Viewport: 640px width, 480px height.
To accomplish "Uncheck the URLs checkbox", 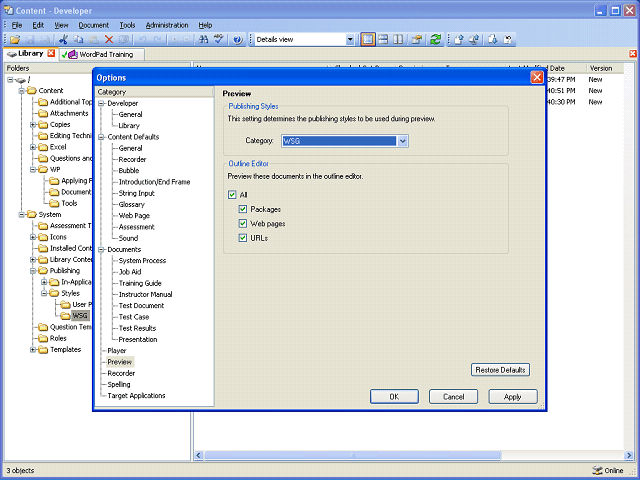I will point(243,238).
